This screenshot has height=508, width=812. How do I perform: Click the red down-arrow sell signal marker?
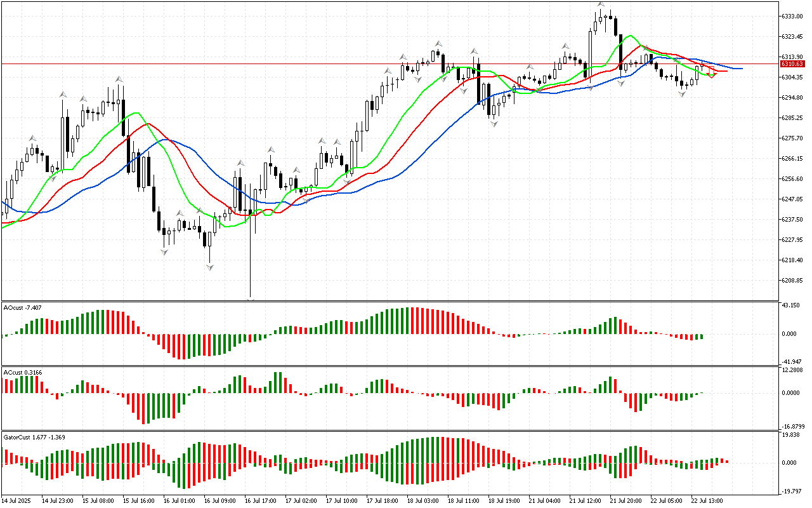tap(712, 74)
